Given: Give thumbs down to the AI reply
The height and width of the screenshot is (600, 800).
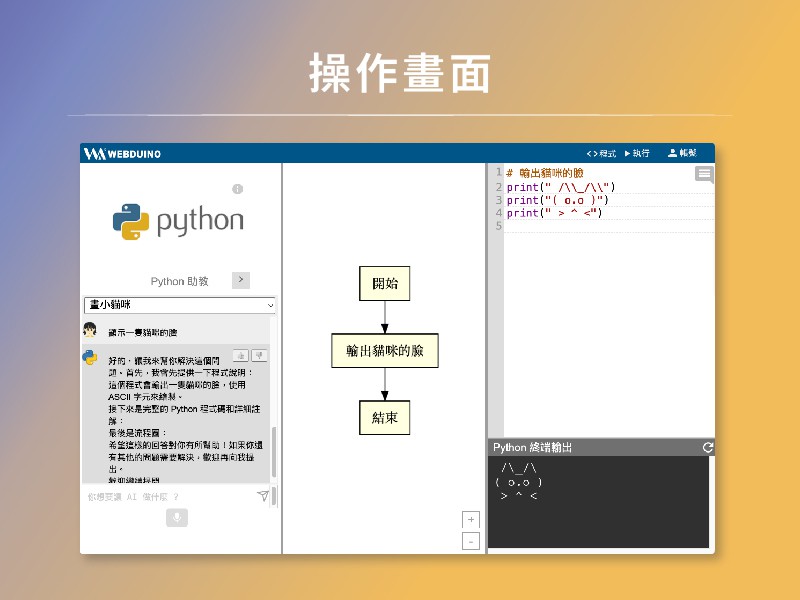Looking at the screenshot, I should (259, 355).
